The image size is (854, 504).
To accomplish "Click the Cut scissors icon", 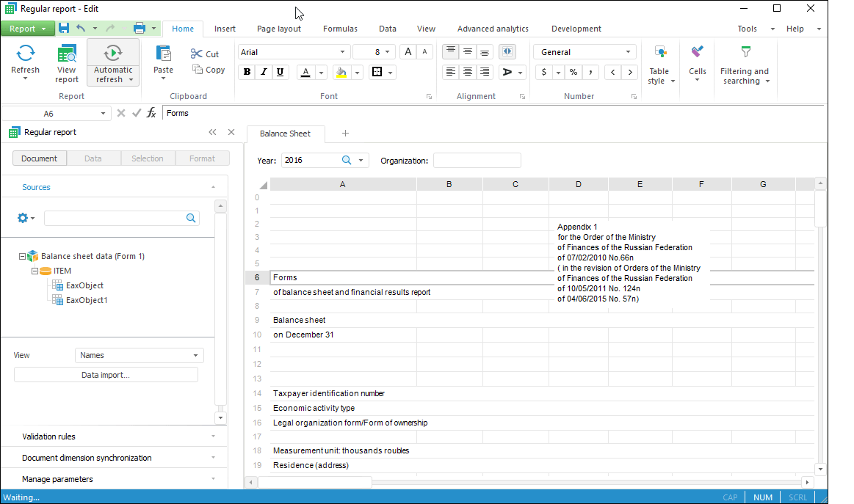I will coord(197,54).
